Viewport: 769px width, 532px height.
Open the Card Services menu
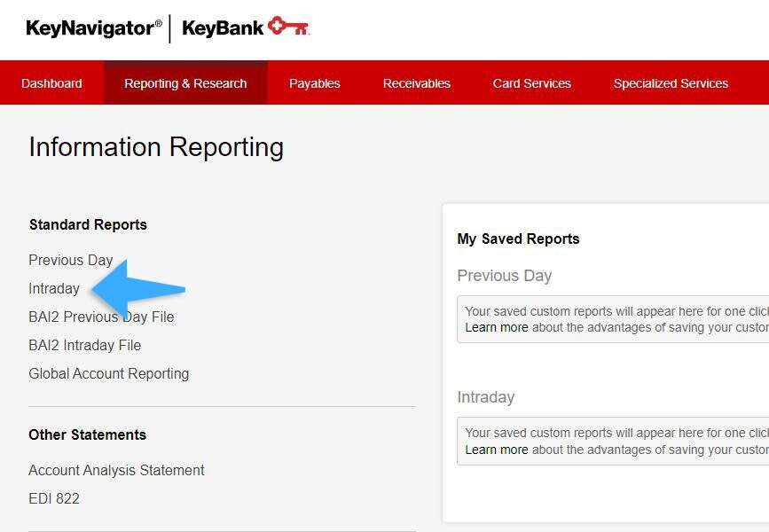[x=531, y=83]
